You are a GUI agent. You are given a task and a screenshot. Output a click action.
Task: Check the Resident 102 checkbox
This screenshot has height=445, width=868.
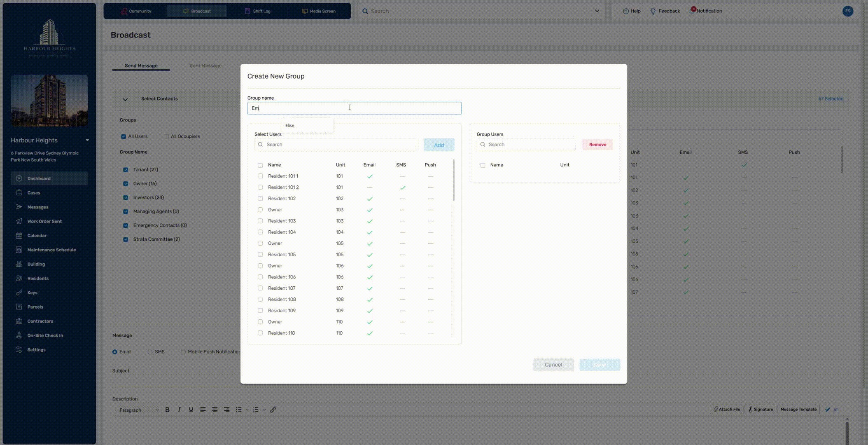click(x=260, y=199)
